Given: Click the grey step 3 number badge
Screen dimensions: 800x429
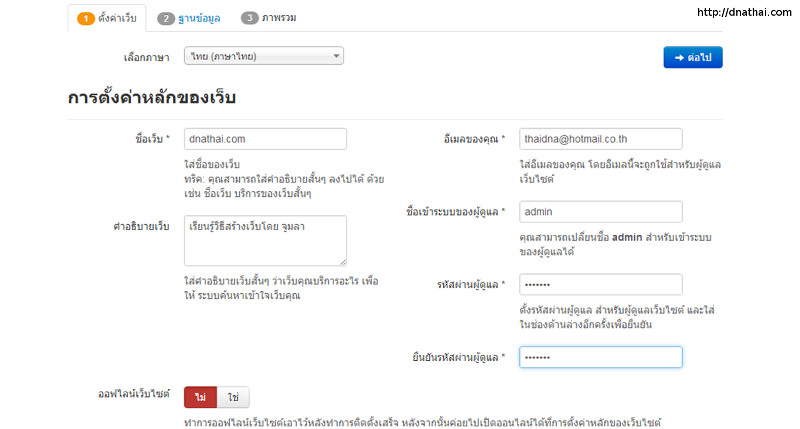Looking at the screenshot, I should tap(249, 18).
